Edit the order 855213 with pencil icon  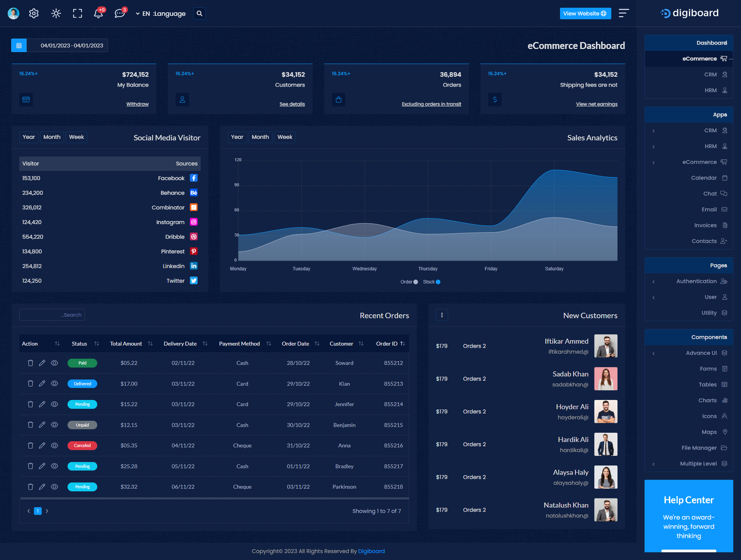click(x=42, y=384)
